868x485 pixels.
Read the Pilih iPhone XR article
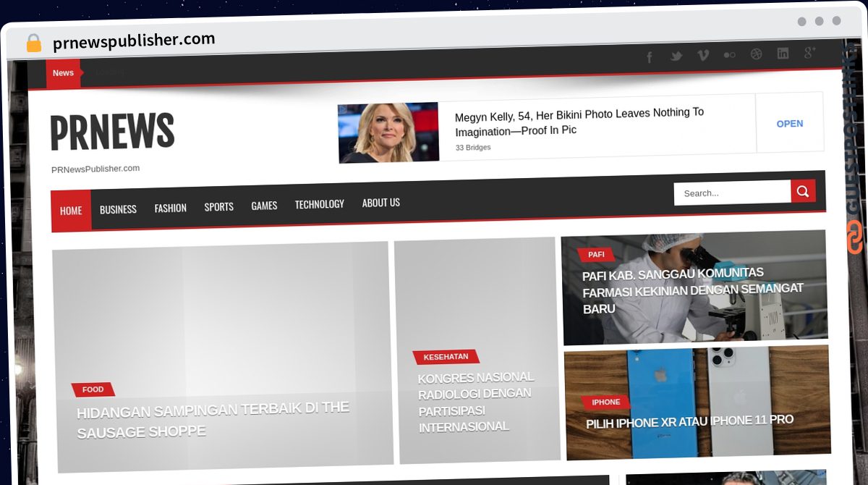coord(689,421)
